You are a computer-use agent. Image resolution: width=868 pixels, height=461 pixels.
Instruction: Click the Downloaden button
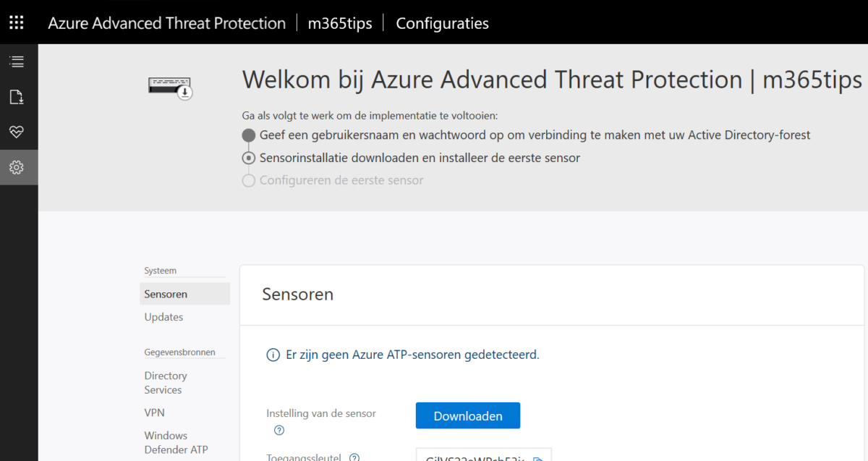(x=467, y=415)
